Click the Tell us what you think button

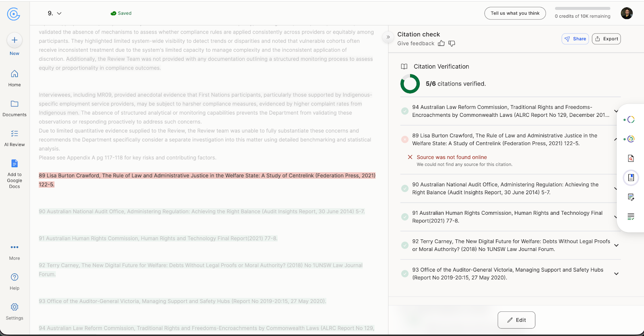click(515, 13)
